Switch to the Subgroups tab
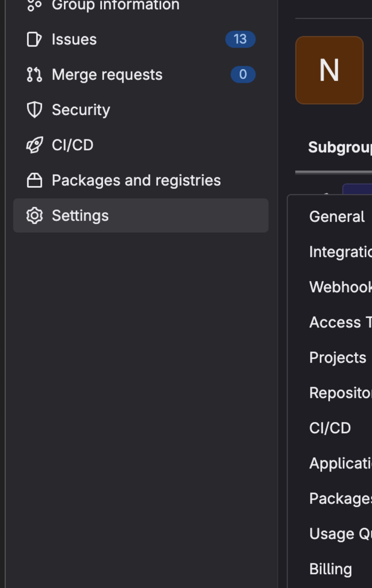 340,147
